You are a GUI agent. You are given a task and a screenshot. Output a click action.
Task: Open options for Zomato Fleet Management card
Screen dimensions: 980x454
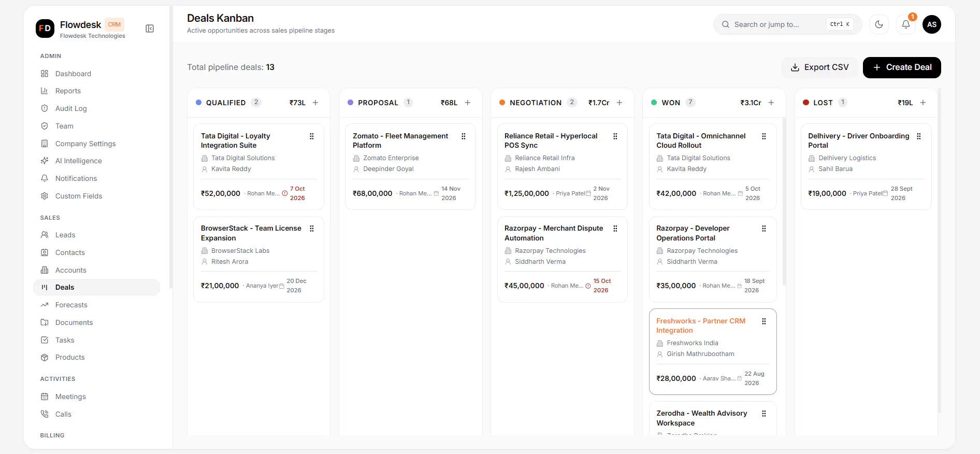coord(464,136)
